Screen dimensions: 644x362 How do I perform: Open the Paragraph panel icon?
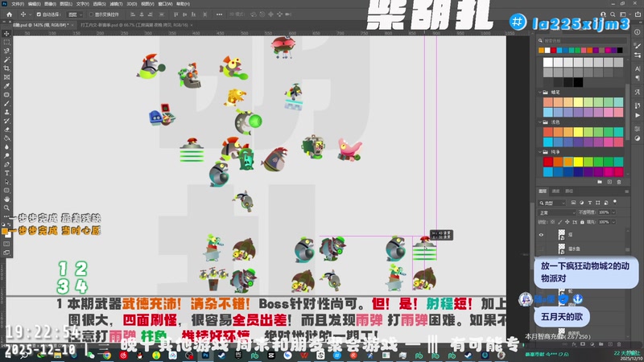pos(638,77)
